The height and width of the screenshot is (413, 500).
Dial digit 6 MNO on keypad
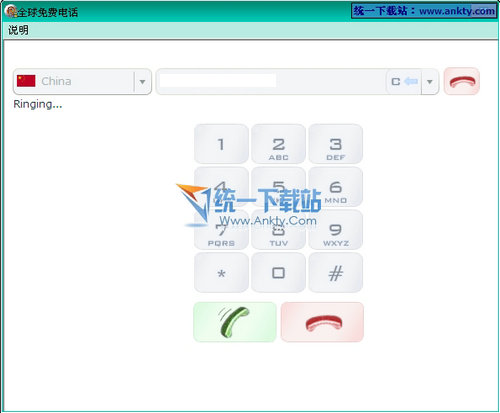tap(336, 187)
